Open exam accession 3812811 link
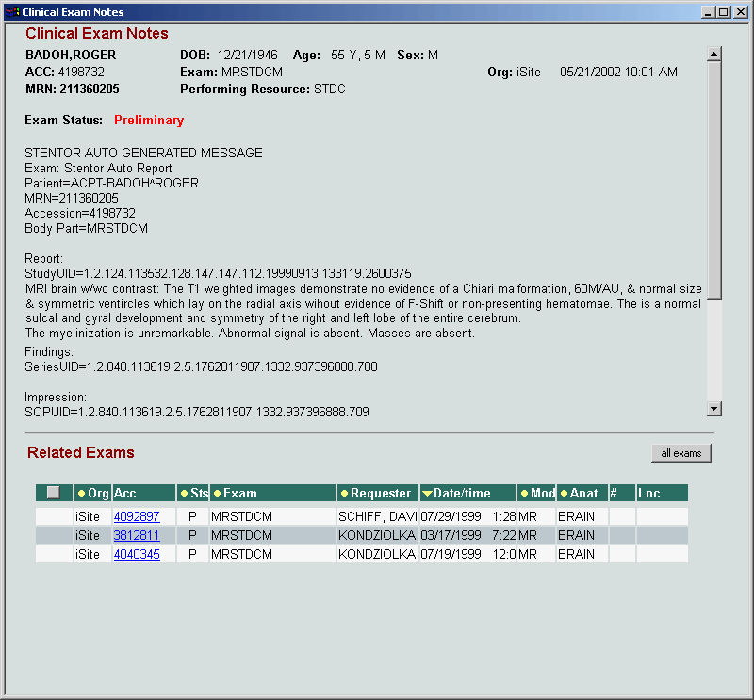Viewport: 754px width, 700px height. tap(137, 535)
